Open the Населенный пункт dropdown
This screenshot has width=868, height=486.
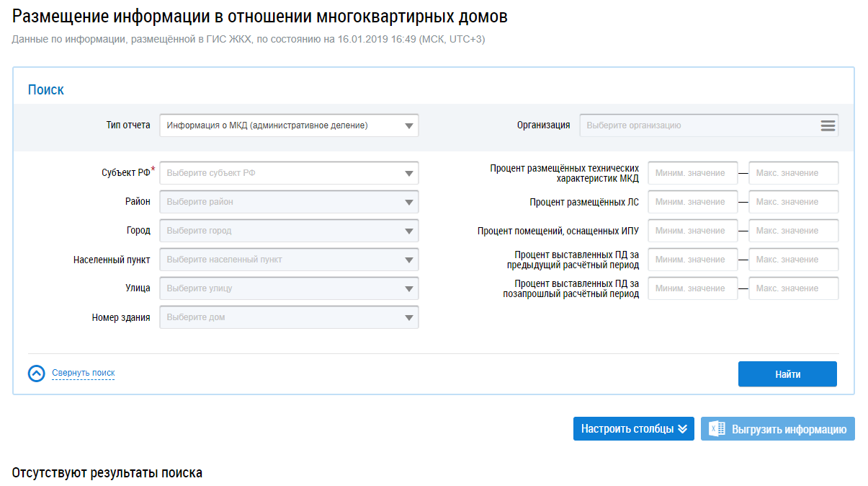click(289, 260)
